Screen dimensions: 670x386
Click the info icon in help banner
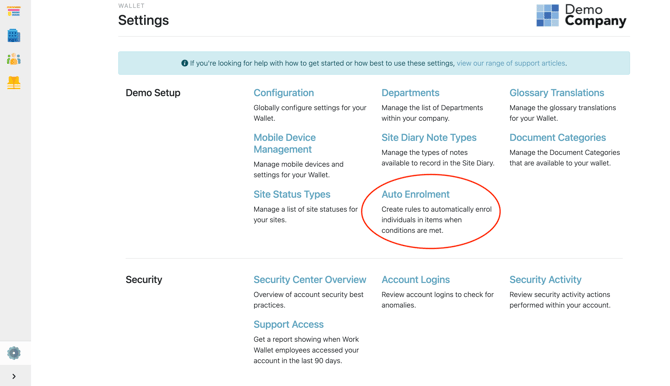(x=185, y=63)
